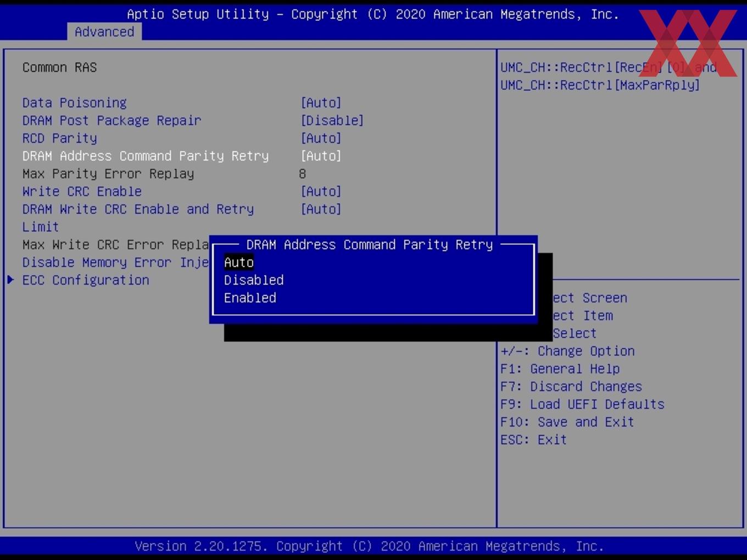Click the Max Parity Error Replay value 8
The height and width of the screenshot is (560, 747).
(303, 173)
